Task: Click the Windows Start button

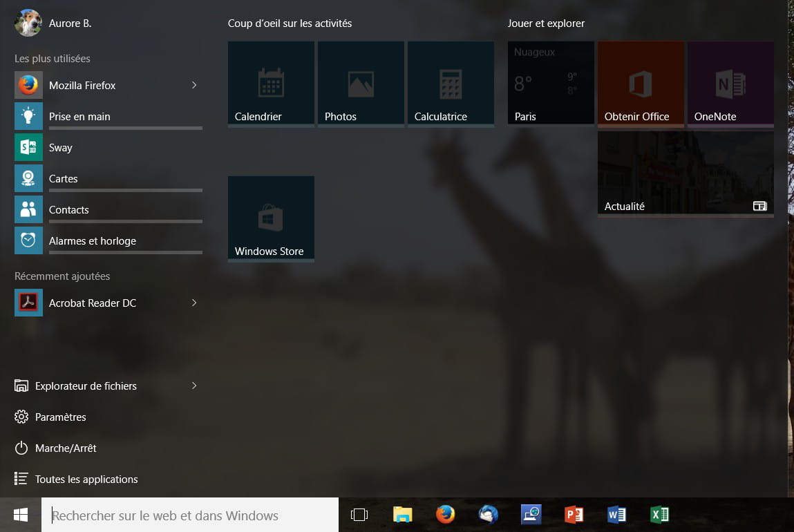Action: coord(20,515)
